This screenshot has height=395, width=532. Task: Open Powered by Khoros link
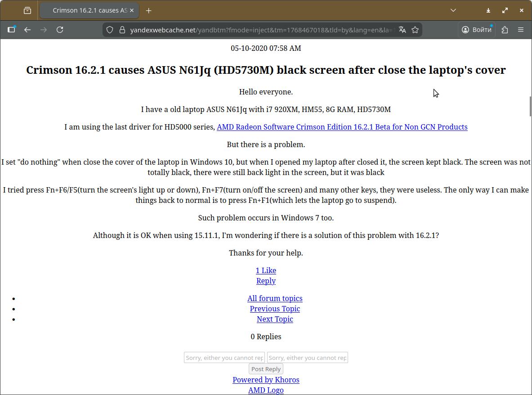pos(266,380)
